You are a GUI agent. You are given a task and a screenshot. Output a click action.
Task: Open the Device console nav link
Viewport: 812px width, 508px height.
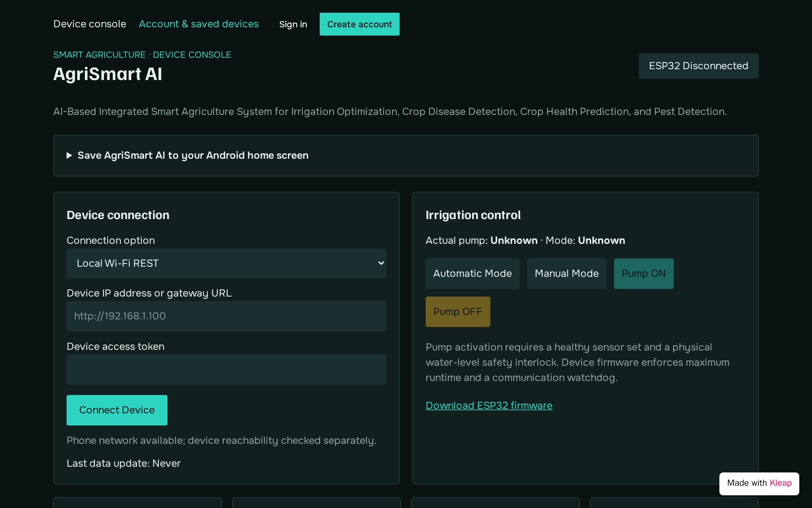point(89,24)
